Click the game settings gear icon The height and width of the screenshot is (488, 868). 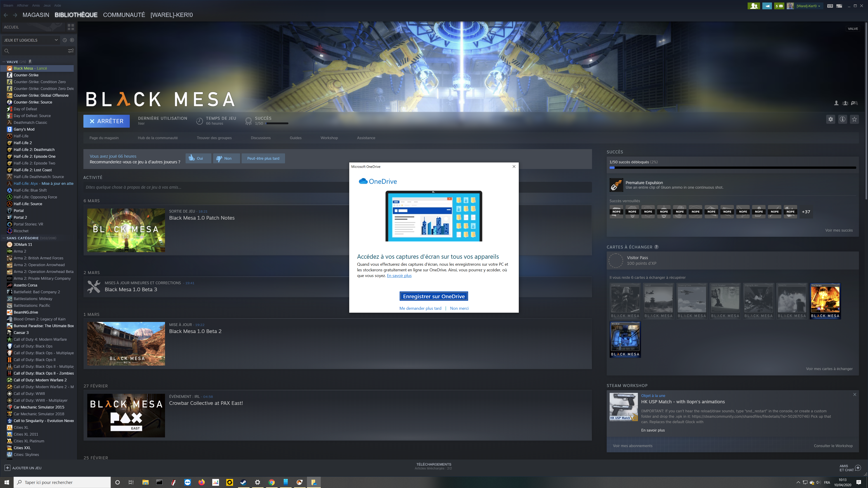(831, 119)
